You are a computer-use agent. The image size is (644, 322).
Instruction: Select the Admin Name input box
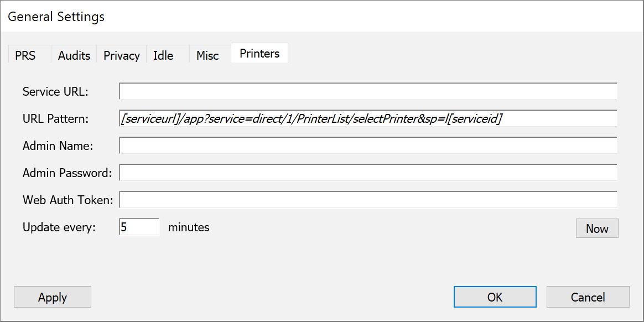tap(368, 146)
